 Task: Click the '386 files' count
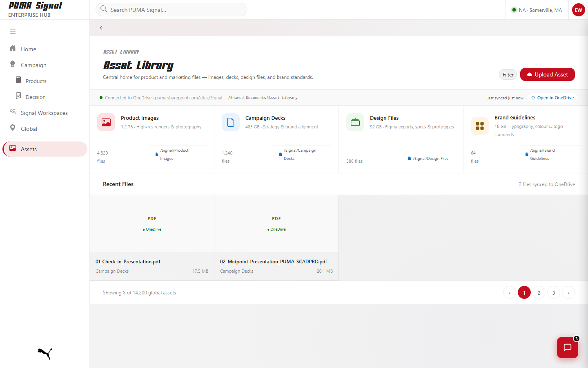click(354, 161)
